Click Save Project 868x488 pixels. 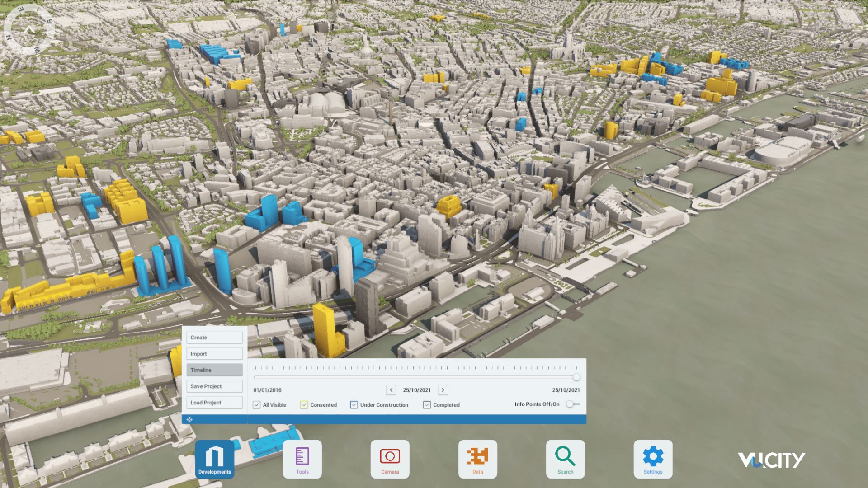(x=214, y=386)
